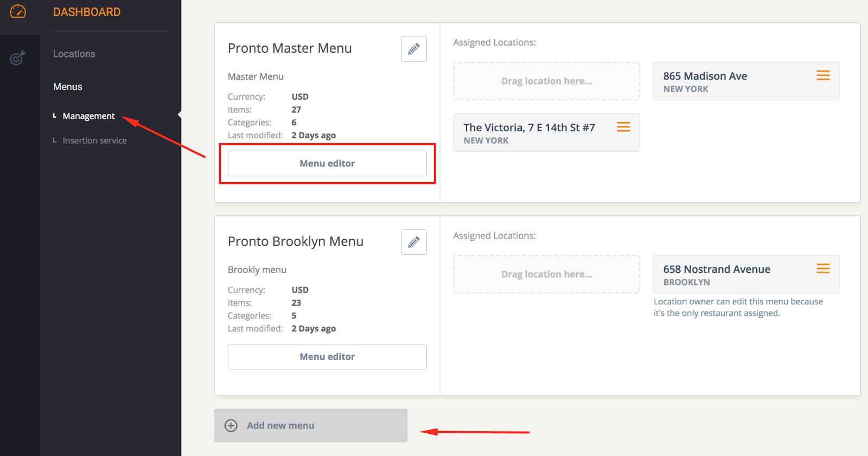The width and height of the screenshot is (868, 456).
Task: Open the Locations sidebar section
Action: click(74, 54)
